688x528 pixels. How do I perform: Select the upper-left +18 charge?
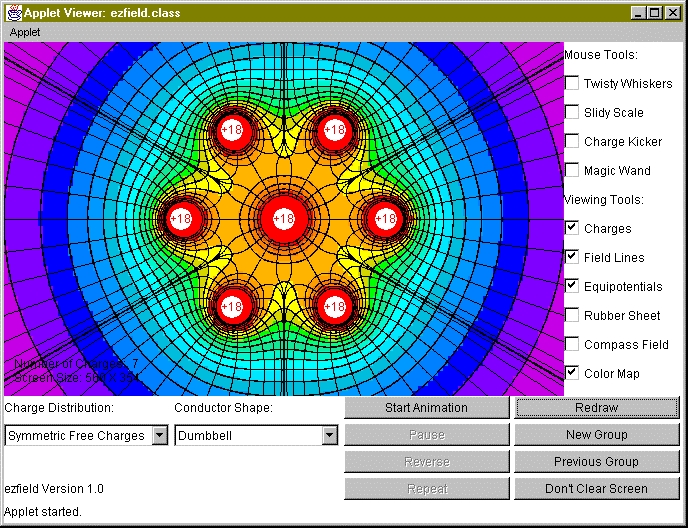231,130
